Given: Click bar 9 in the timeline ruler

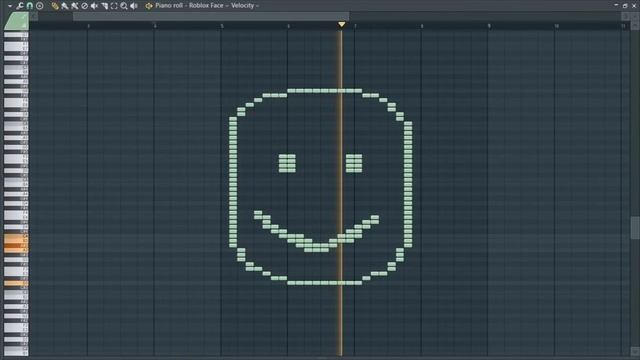Looking at the screenshot, I should click(489, 26).
